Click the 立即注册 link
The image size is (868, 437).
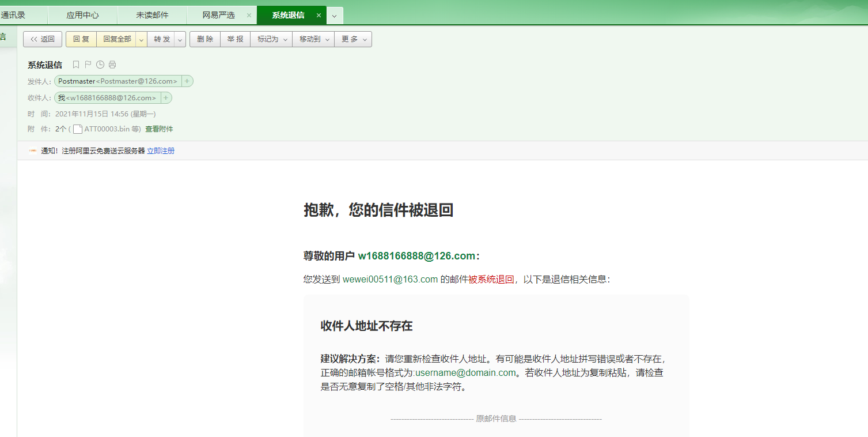click(161, 151)
